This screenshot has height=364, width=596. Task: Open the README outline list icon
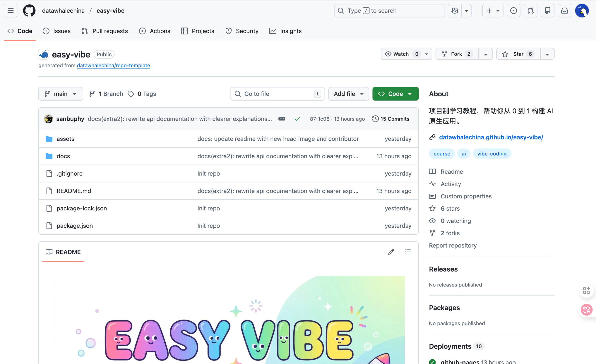tap(408, 252)
